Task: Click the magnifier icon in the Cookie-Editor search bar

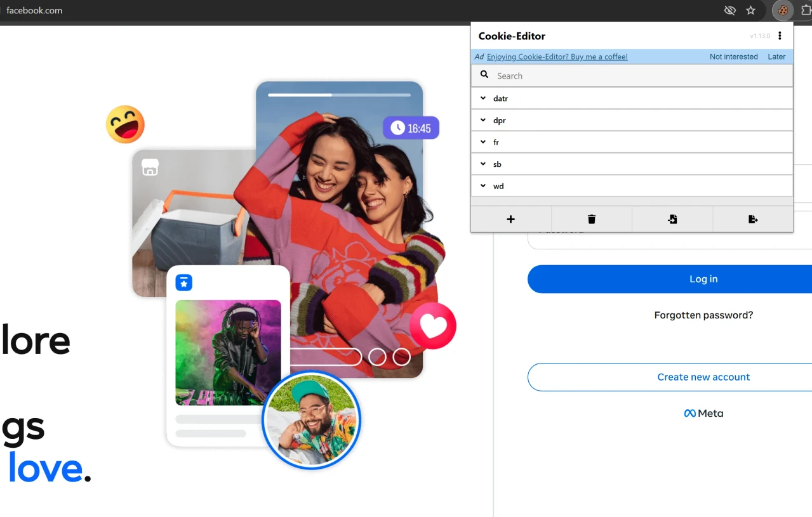Action: (484, 75)
